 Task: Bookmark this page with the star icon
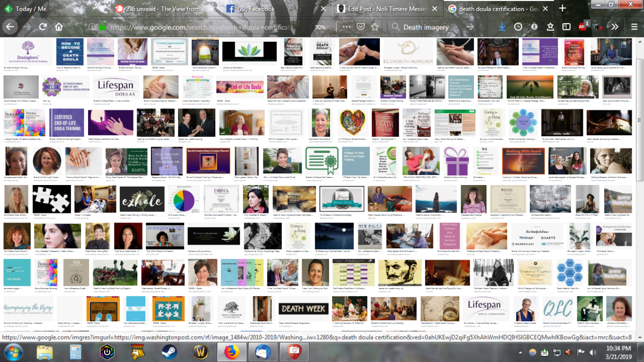(375, 27)
